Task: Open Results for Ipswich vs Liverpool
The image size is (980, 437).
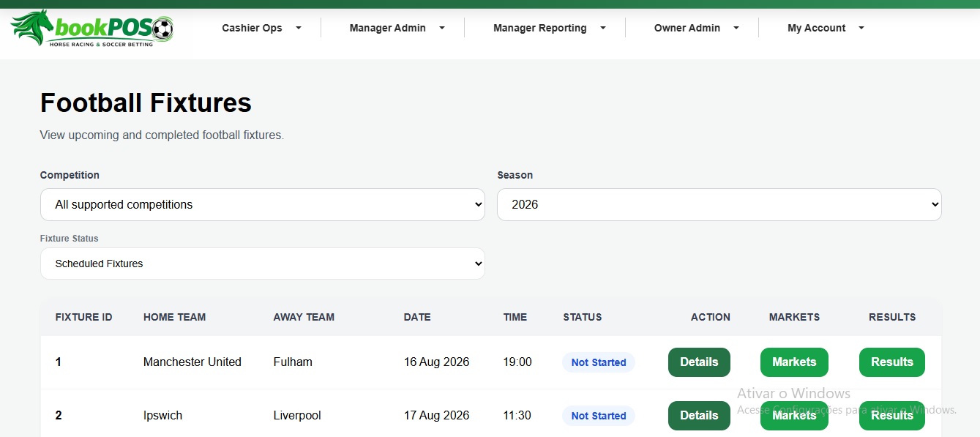Action: [891, 416]
